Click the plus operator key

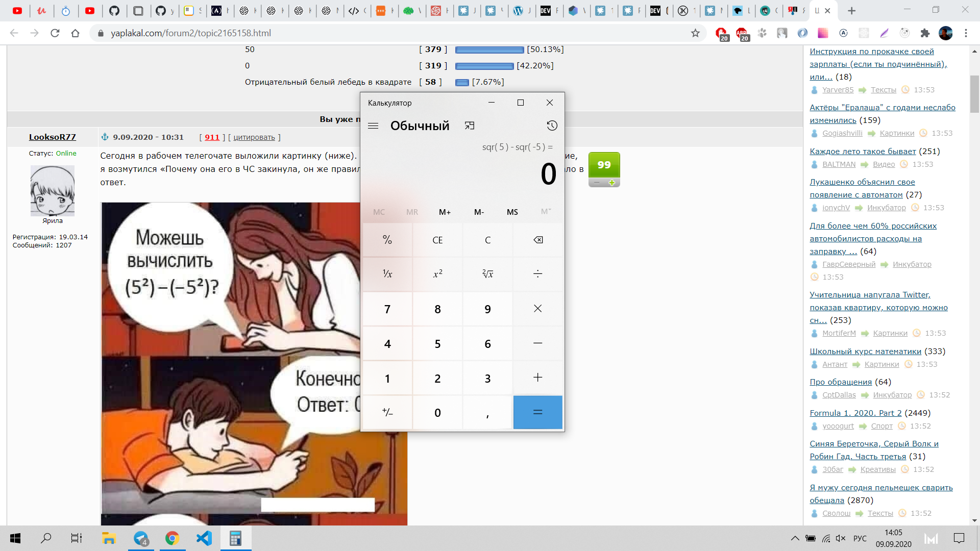pyautogui.click(x=538, y=378)
